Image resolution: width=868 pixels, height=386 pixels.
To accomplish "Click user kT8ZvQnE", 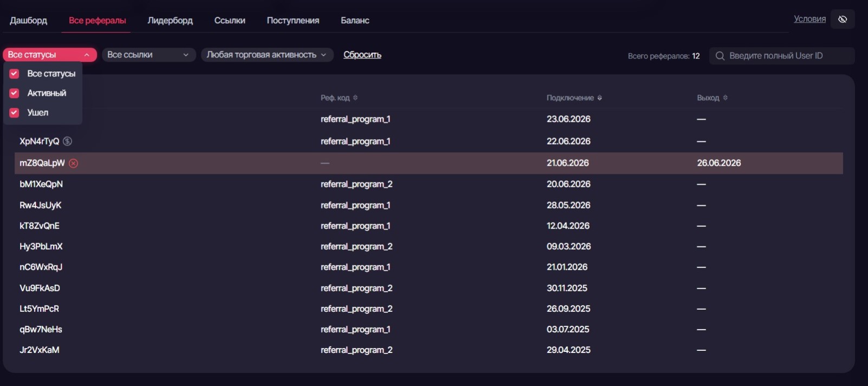I will click(40, 226).
